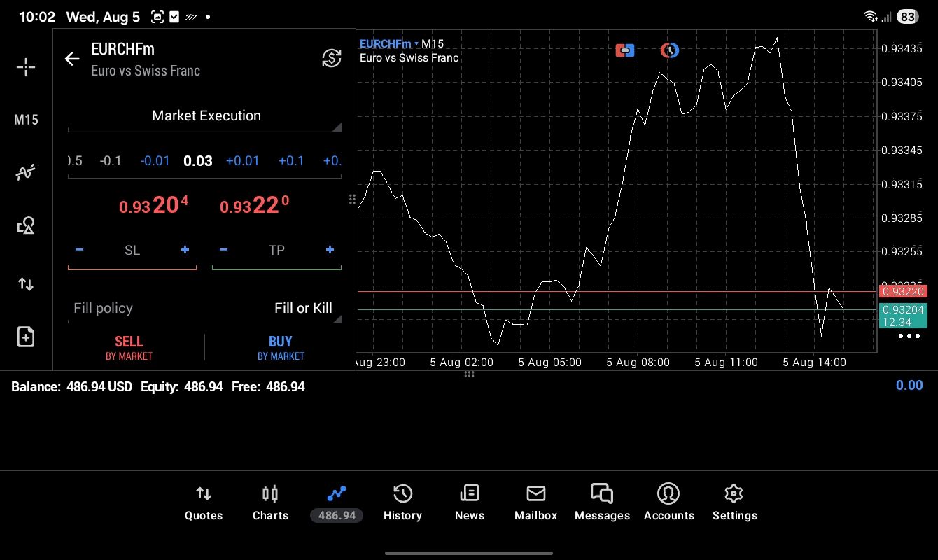Select the crosshair cursor tool
The width and height of the screenshot is (938, 560).
(26, 67)
